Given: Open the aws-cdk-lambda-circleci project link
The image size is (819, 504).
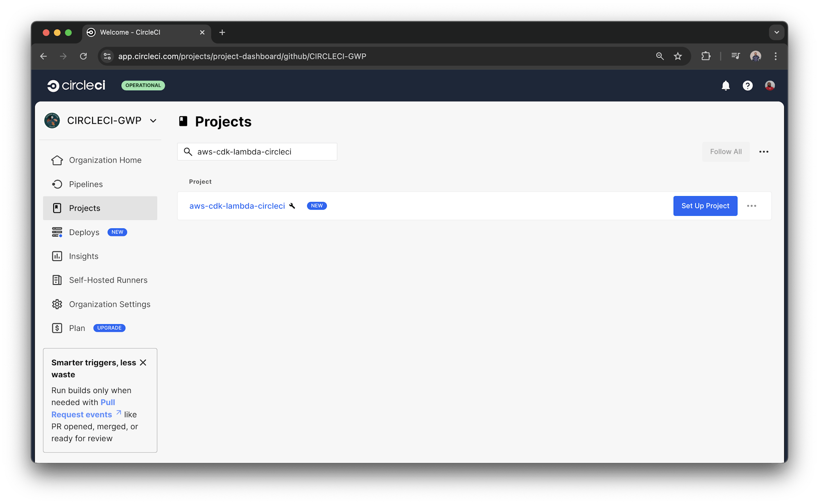Looking at the screenshot, I should [x=237, y=206].
